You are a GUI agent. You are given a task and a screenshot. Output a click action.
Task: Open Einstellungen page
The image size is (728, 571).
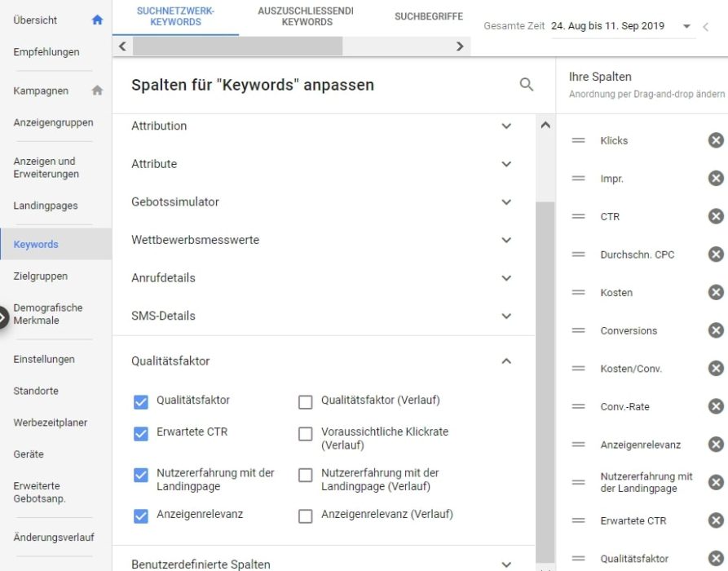coord(44,359)
